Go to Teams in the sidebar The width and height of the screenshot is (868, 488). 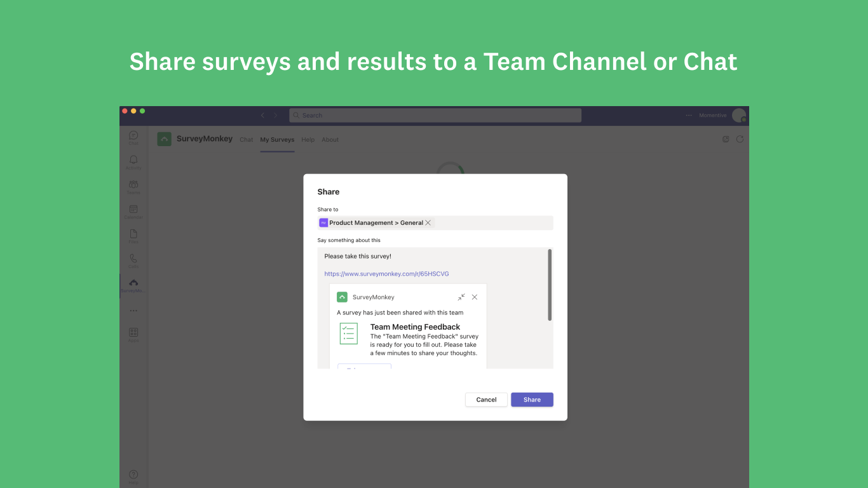coord(133,187)
